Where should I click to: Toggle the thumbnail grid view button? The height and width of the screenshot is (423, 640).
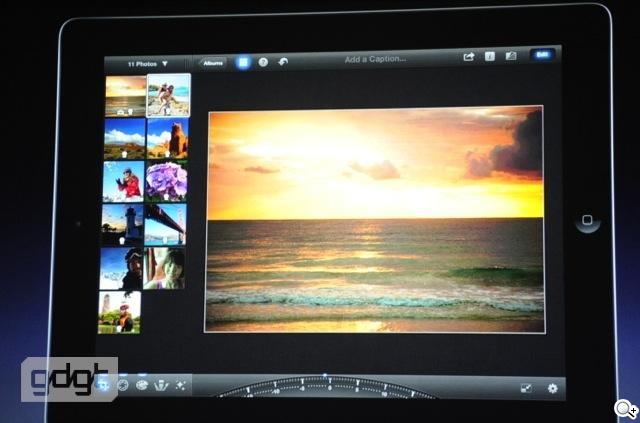(243, 62)
